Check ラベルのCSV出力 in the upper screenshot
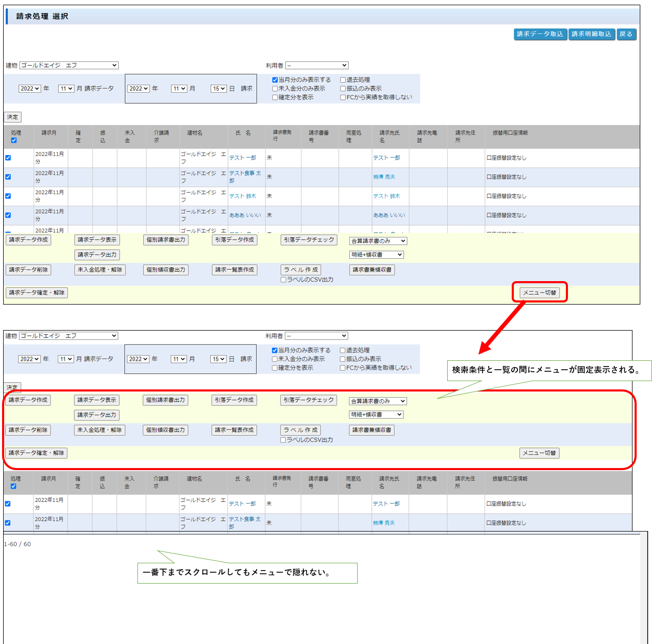 284,280
